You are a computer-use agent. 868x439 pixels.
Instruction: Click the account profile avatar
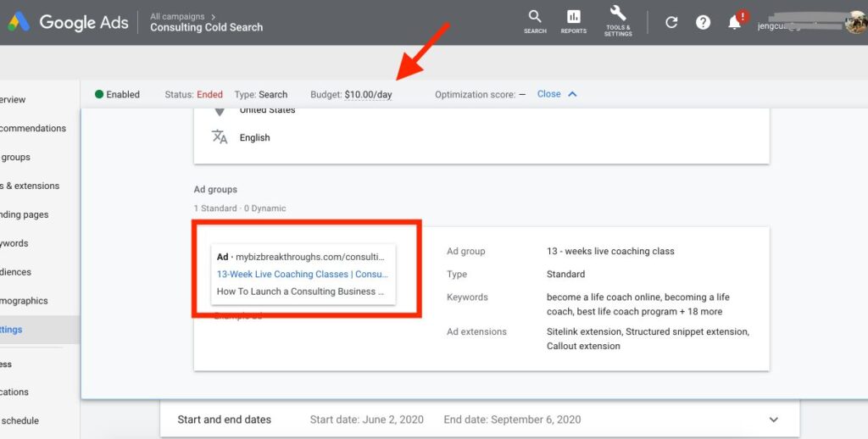tap(856, 22)
